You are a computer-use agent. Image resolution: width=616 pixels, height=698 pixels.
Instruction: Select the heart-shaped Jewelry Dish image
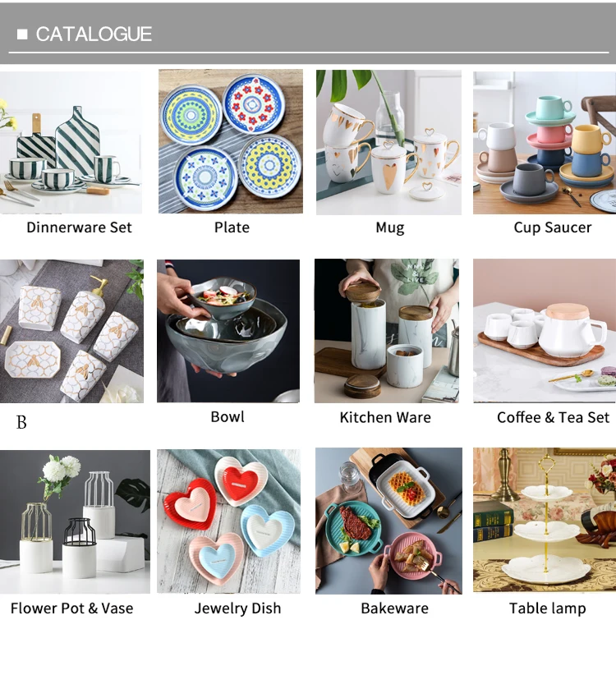[229, 521]
